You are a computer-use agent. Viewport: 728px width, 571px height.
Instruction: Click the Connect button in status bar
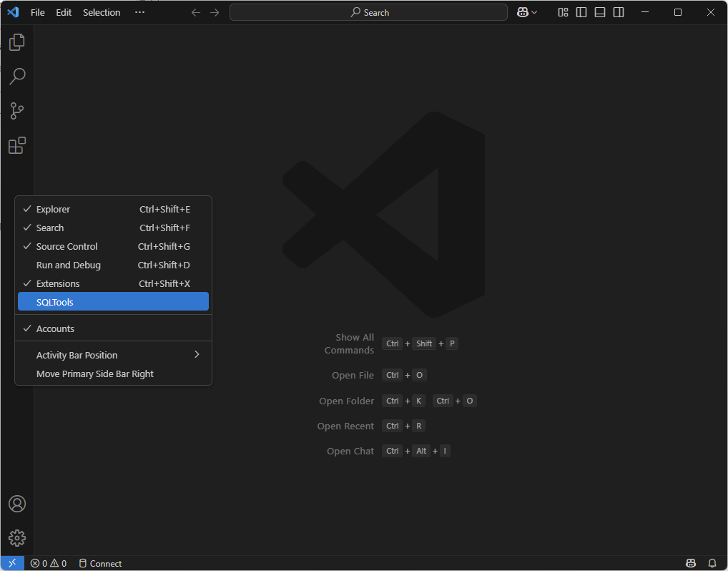click(100, 563)
